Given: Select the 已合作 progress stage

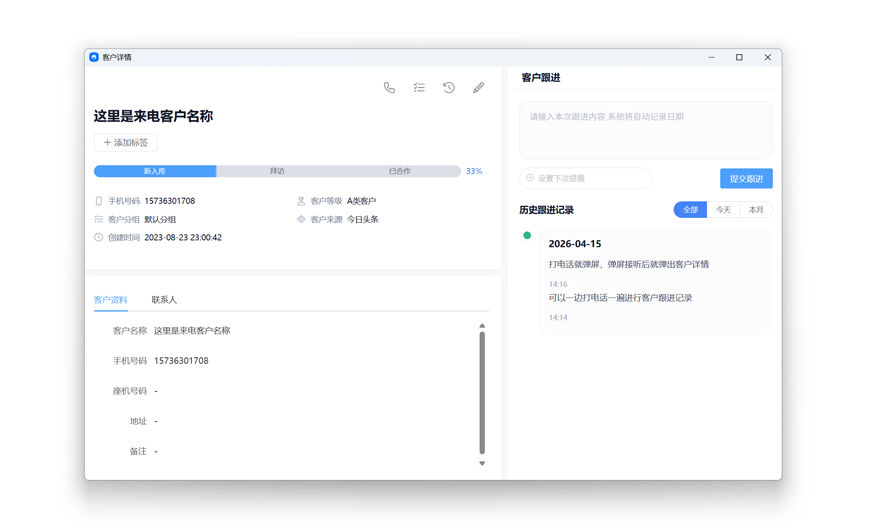Looking at the screenshot, I should click(400, 171).
